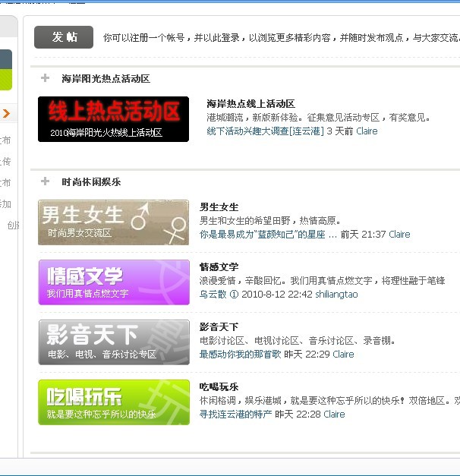Open the 男生女生 forum title link
The width and height of the screenshot is (460, 476).
point(219,207)
